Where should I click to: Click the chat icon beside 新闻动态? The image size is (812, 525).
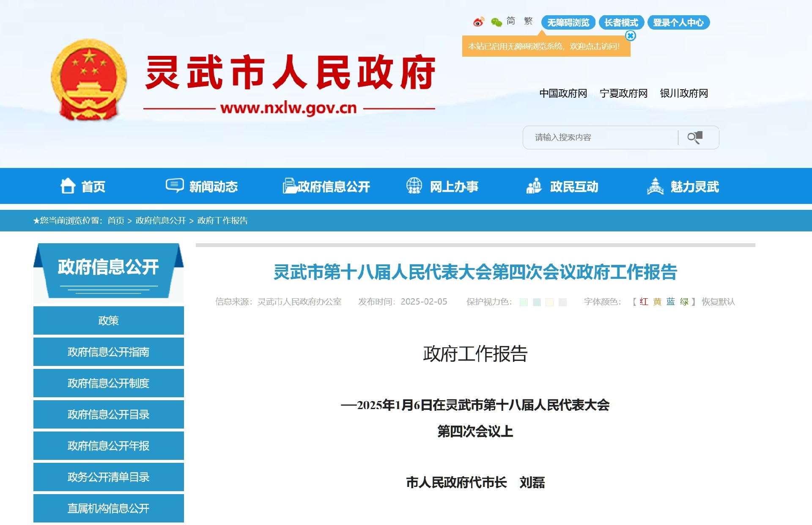pyautogui.click(x=174, y=186)
